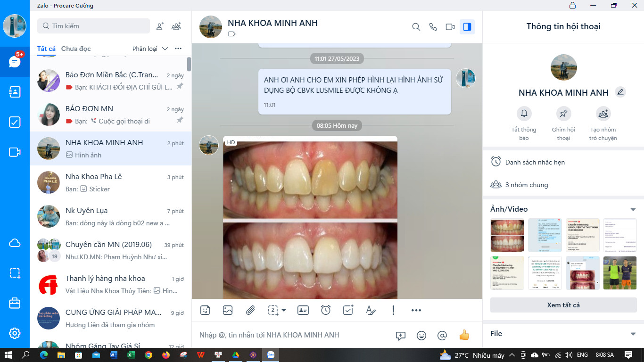Collapse the Ảnh/Video section
Image resolution: width=644 pixels, height=362 pixels.
click(x=633, y=209)
